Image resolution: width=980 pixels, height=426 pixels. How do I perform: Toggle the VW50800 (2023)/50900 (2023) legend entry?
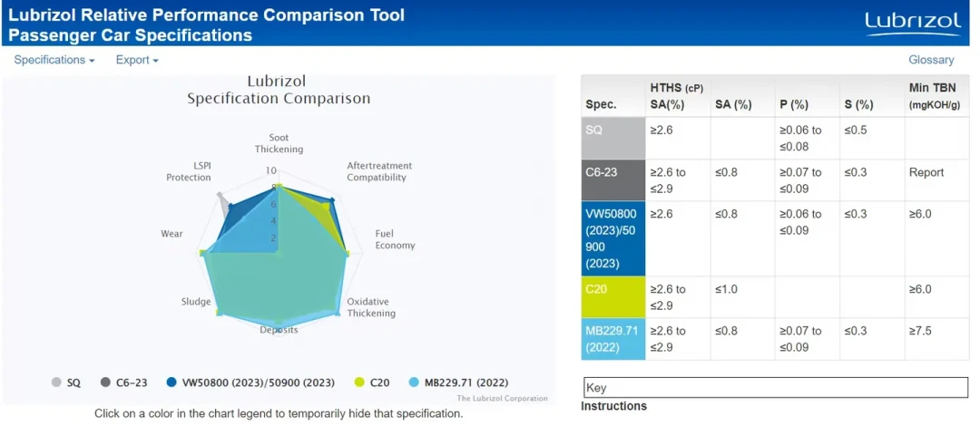click(250, 382)
